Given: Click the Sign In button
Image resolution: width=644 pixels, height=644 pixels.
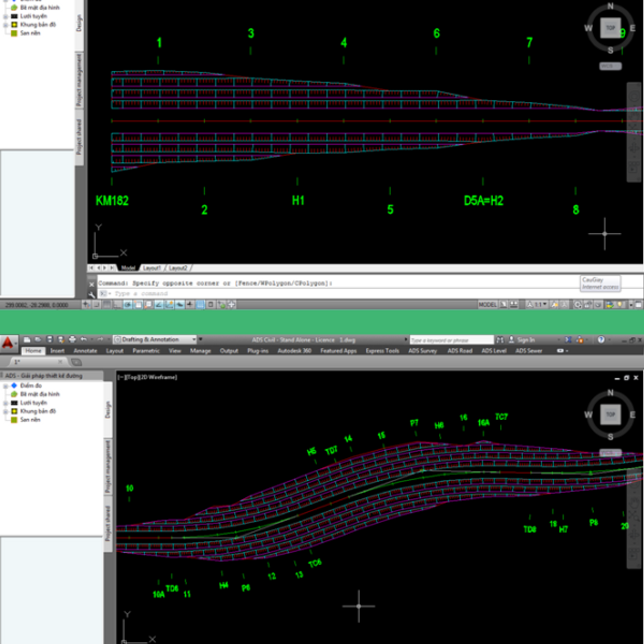Looking at the screenshot, I should (x=526, y=340).
